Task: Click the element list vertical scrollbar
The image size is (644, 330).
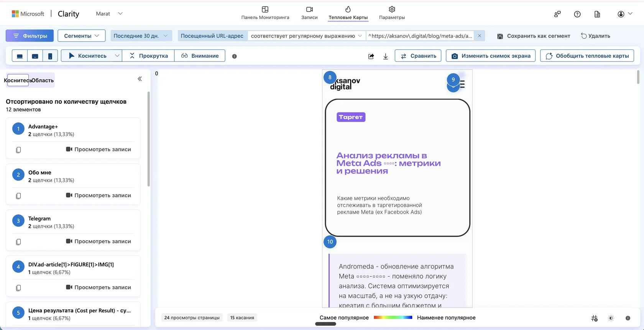Action: (x=149, y=139)
